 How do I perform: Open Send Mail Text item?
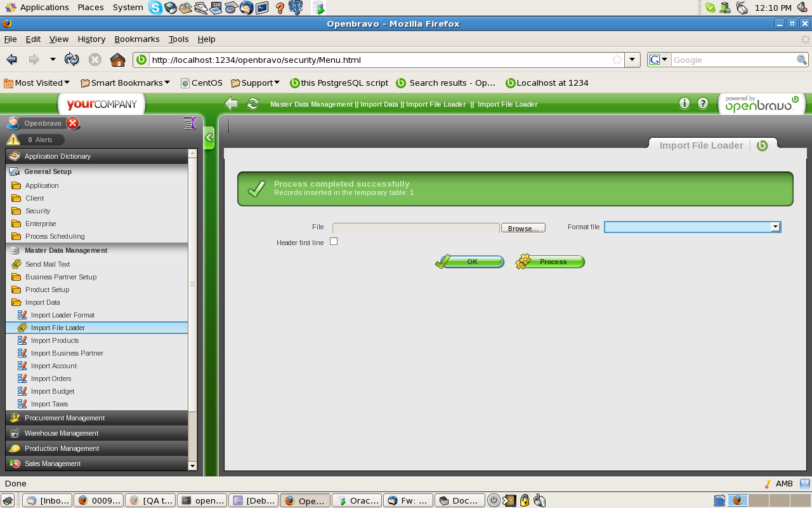[48, 264]
